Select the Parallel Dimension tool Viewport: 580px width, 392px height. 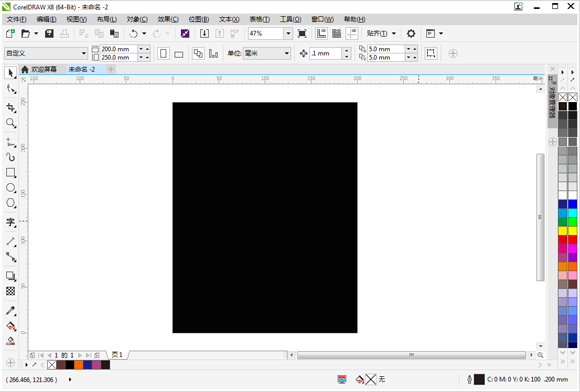[10, 241]
